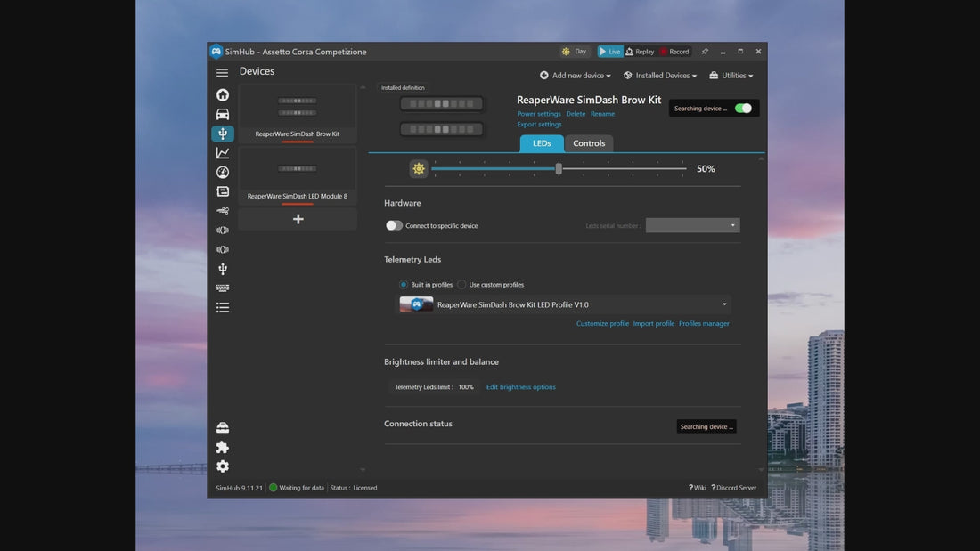Open the Plugins puzzle icon
Screen dimensions: 980x551
(x=223, y=447)
